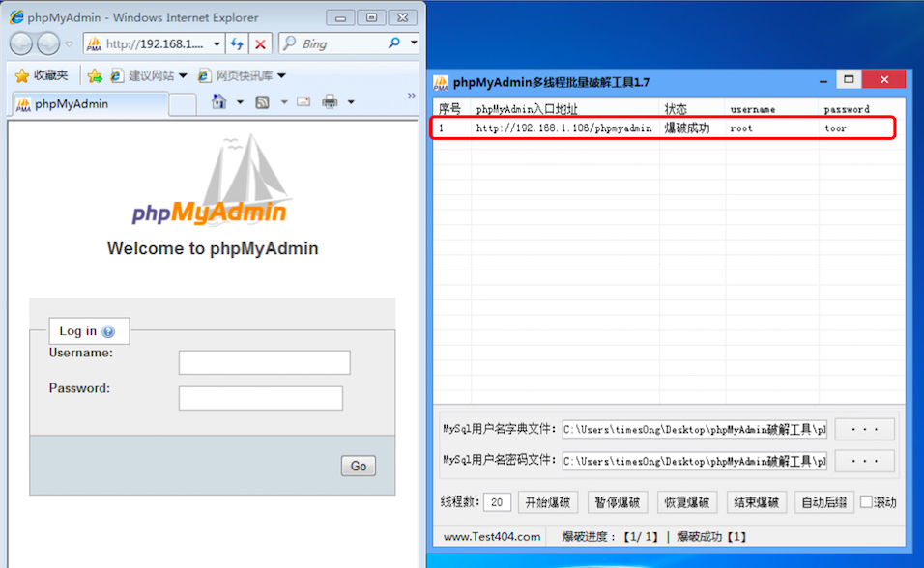
Task: Expand the command bar overflow chevron
Action: pyautogui.click(x=412, y=96)
